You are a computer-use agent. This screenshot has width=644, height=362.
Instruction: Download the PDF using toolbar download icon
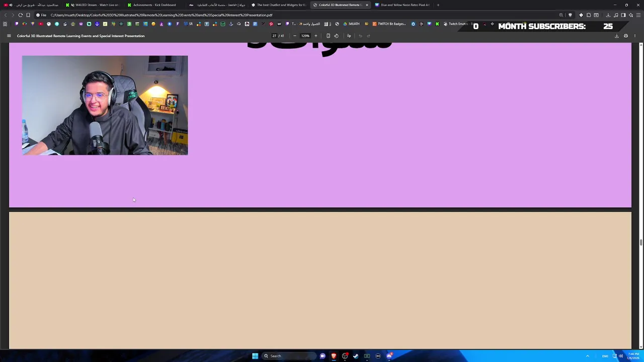[617, 36]
